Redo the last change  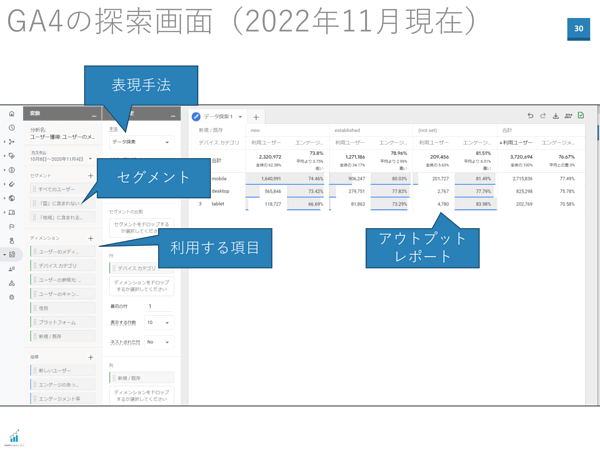coord(543,116)
